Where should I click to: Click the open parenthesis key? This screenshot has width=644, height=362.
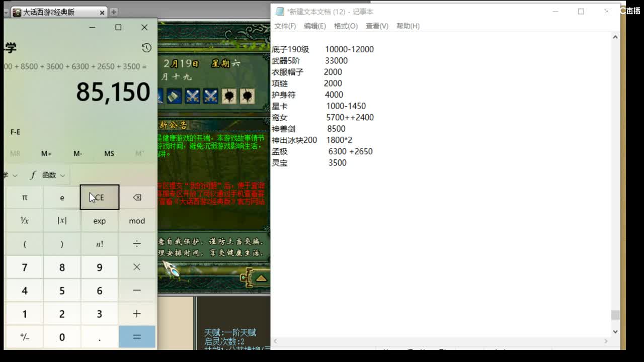tap(25, 244)
